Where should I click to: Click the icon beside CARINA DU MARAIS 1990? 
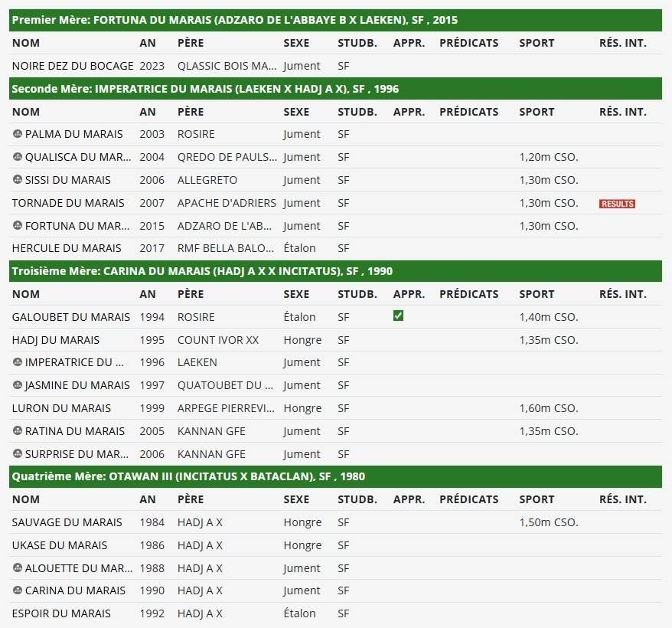pos(17,590)
